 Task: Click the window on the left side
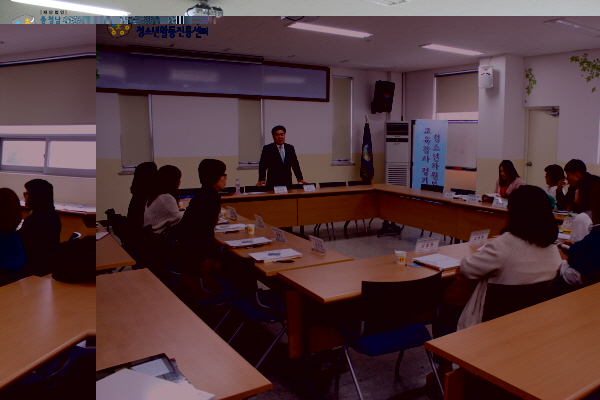click(x=48, y=153)
